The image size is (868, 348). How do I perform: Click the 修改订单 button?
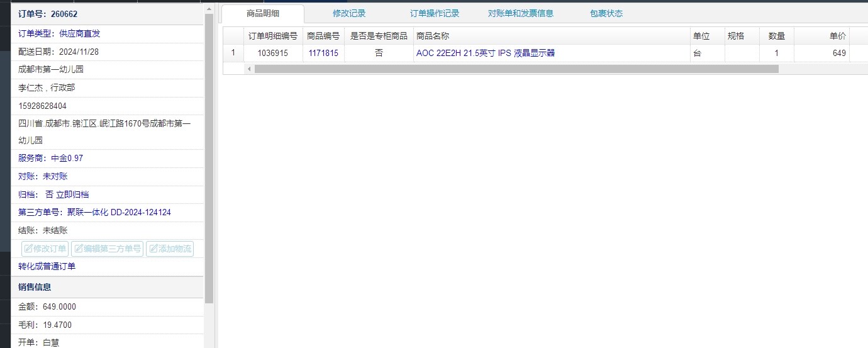click(45, 249)
